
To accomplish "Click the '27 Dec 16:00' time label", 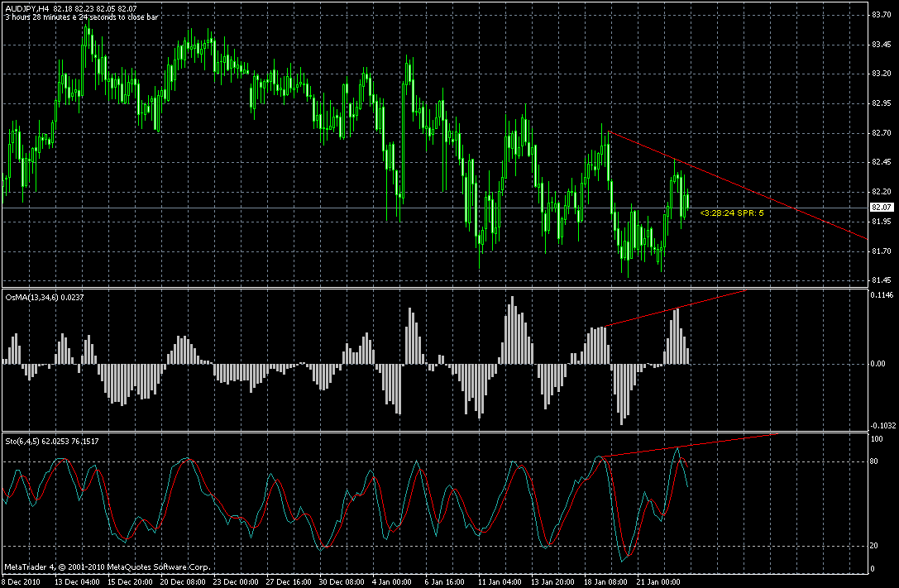I will coord(289,582).
